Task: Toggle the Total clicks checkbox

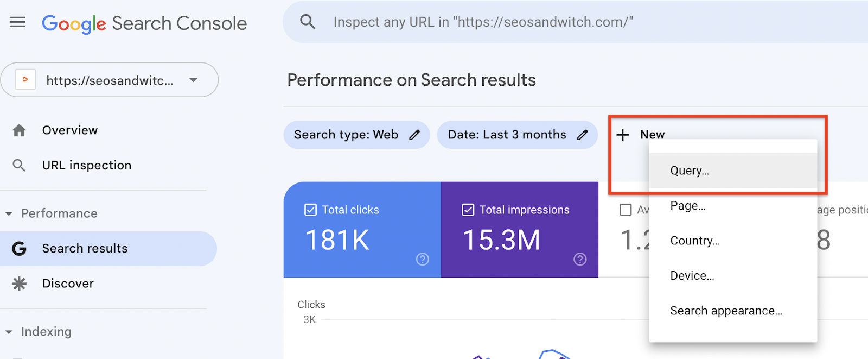Action: point(310,210)
